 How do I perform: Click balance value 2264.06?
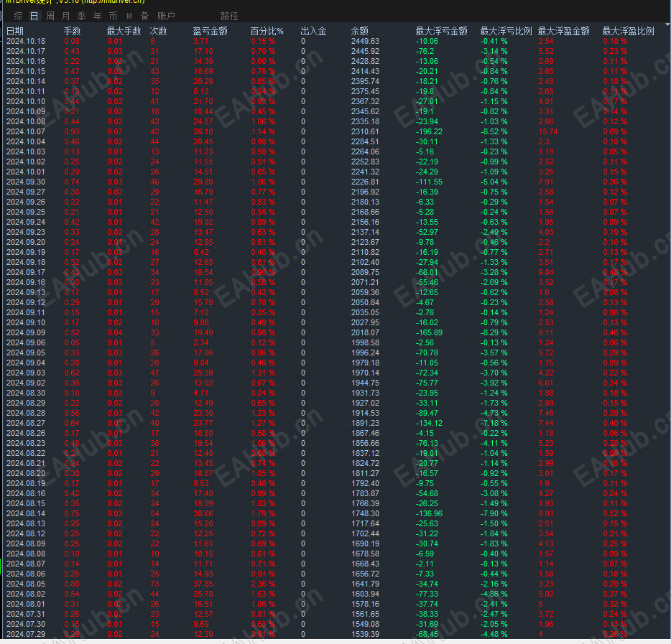(x=365, y=151)
